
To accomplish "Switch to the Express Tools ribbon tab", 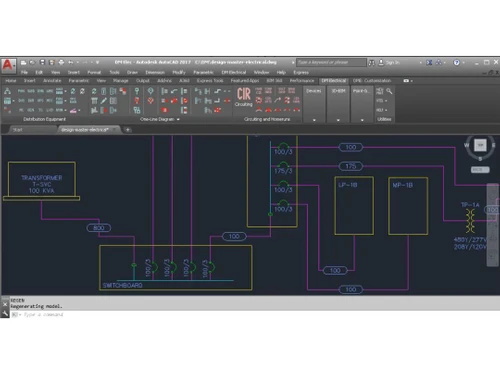I will tap(210, 81).
